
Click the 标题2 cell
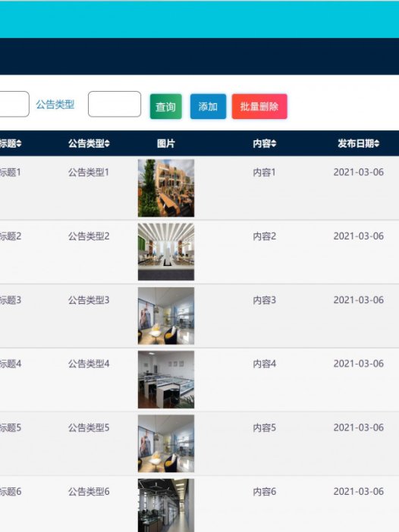[x=11, y=236]
